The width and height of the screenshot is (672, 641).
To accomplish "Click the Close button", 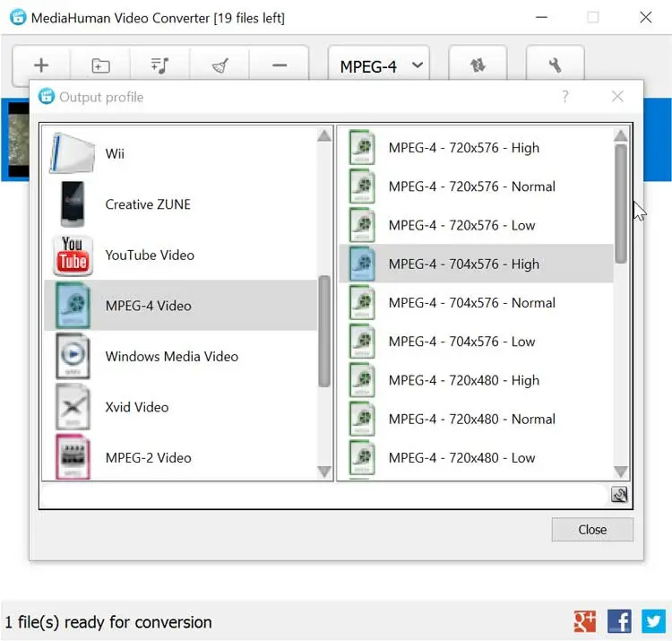I will coord(592,530).
